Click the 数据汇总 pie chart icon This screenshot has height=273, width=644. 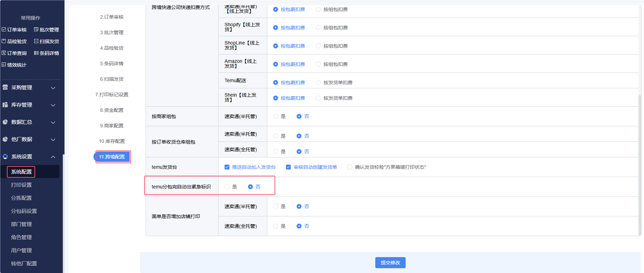5,122
